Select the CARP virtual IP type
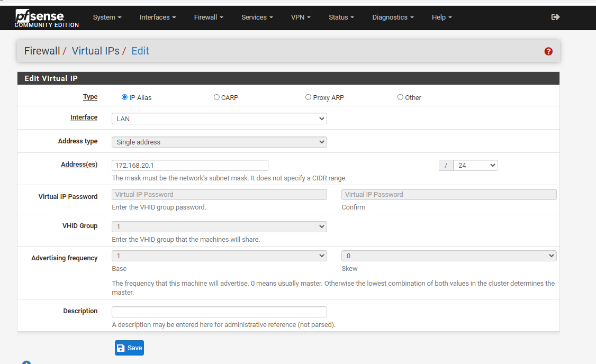596x364 pixels. (216, 97)
